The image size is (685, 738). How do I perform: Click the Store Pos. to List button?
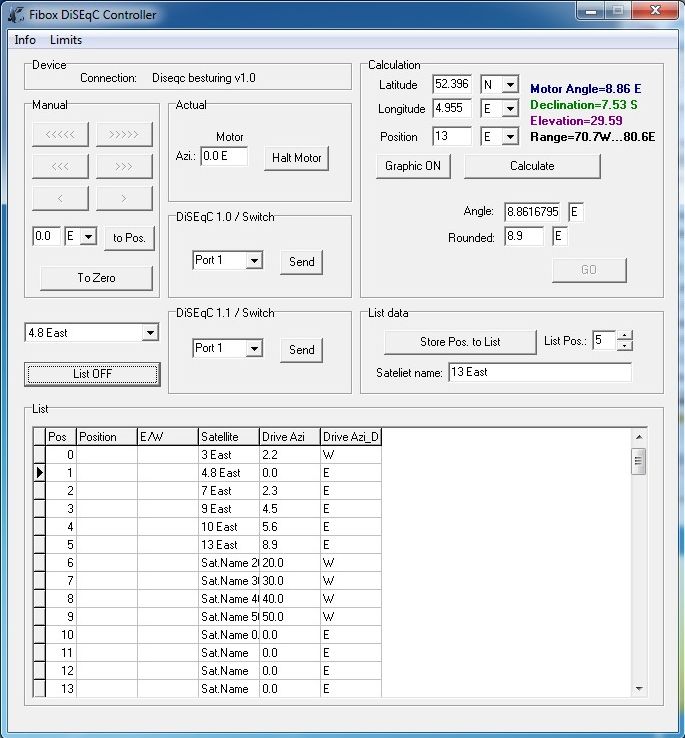coord(460,342)
